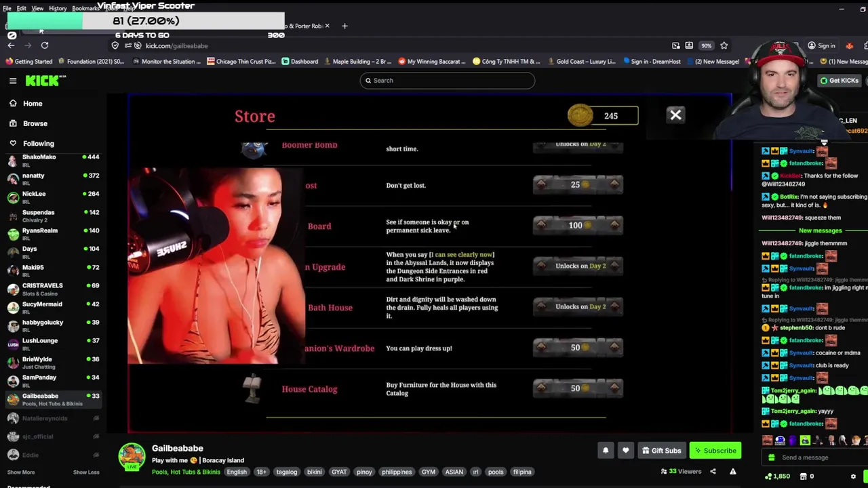Open SamPanday channel in sidebar
Screen dimensions: 868x488
(53, 381)
